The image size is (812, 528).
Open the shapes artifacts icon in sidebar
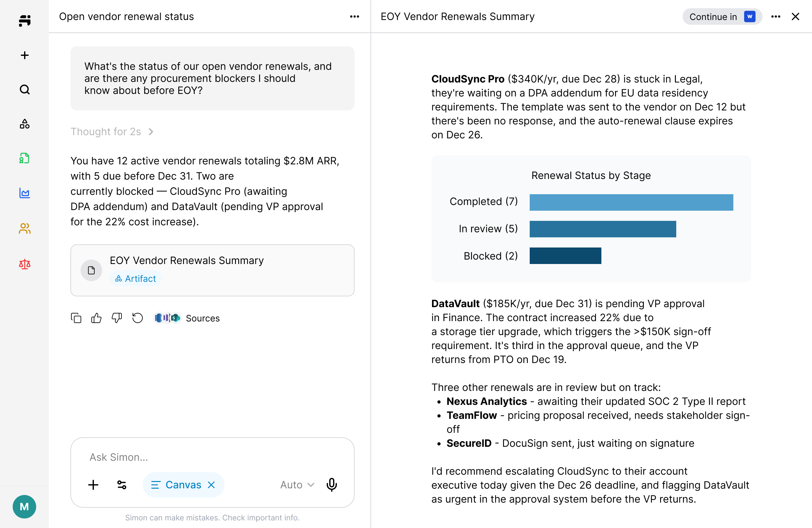[24, 124]
